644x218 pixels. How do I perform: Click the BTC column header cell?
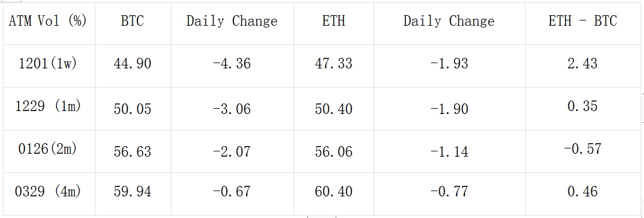[x=133, y=24]
